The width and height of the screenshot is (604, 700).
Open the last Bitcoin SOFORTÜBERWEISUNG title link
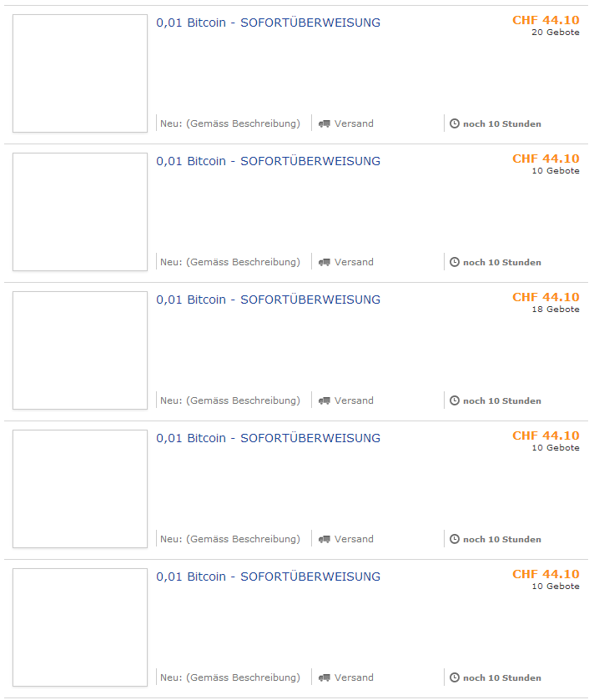coord(268,577)
